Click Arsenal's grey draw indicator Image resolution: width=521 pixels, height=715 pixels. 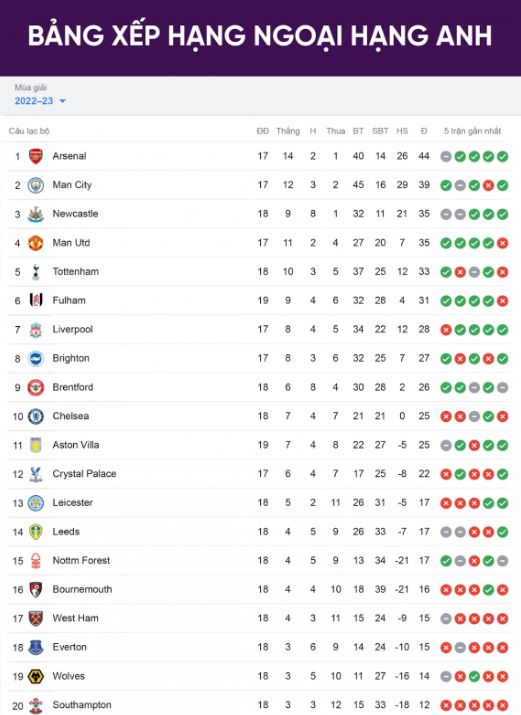[x=446, y=156]
